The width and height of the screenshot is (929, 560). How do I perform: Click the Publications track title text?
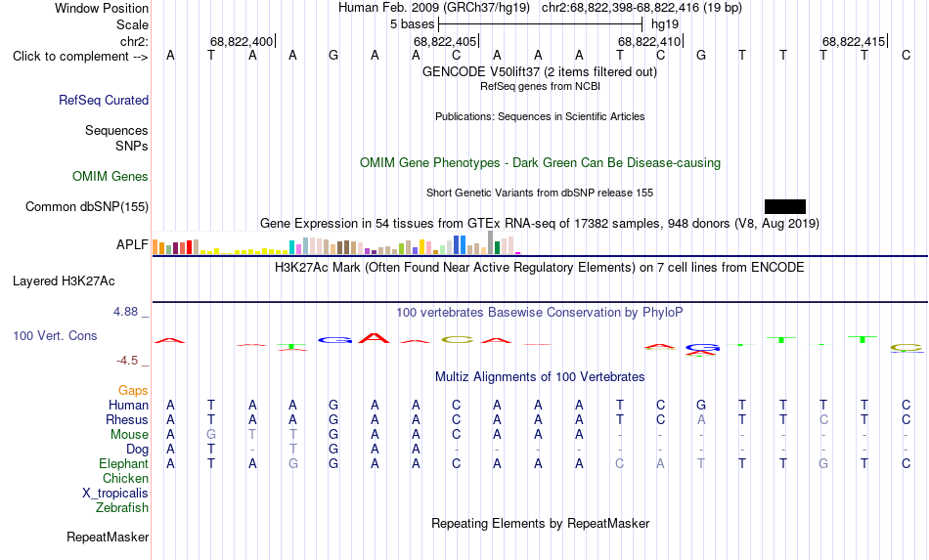(x=540, y=116)
